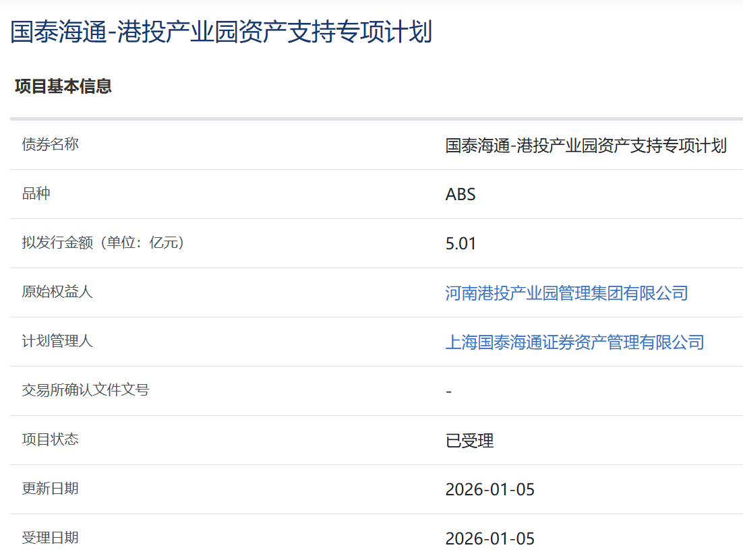Open the 河南港投产业园管理集团有限公司 link
743x560 pixels.
pyautogui.click(x=566, y=293)
